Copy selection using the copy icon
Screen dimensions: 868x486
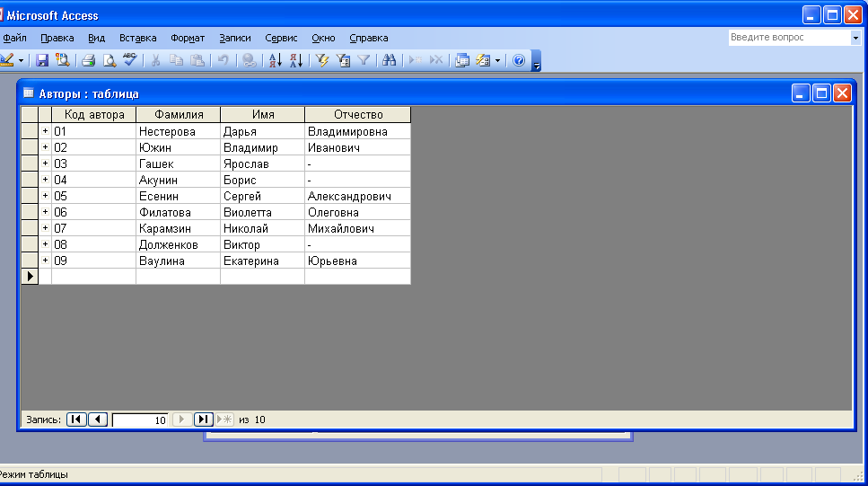pos(177,60)
